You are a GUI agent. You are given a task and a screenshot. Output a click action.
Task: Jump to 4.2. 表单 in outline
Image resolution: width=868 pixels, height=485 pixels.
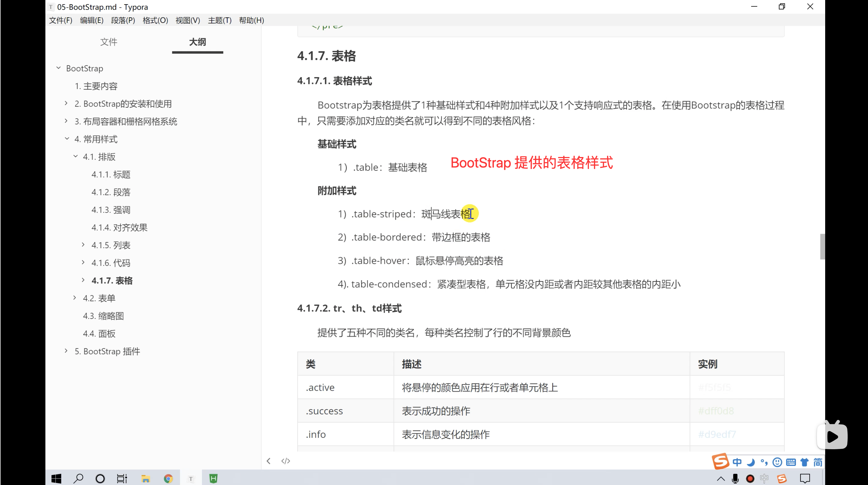99,298
